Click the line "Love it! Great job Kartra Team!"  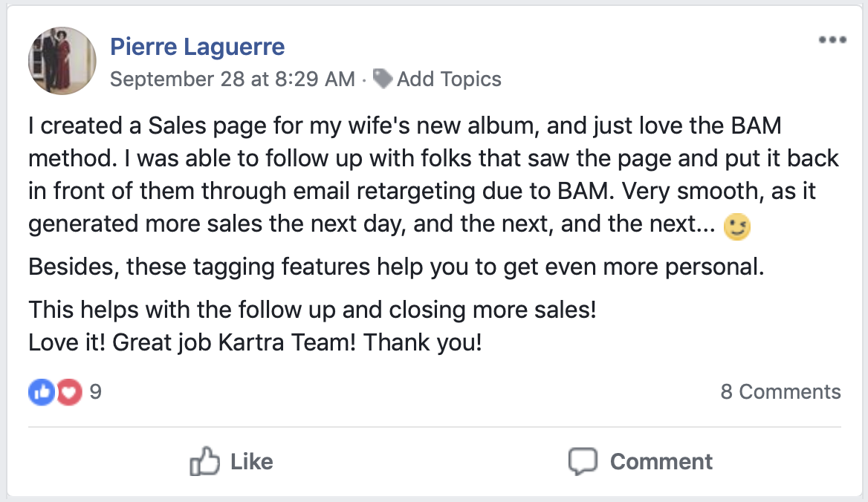(255, 343)
